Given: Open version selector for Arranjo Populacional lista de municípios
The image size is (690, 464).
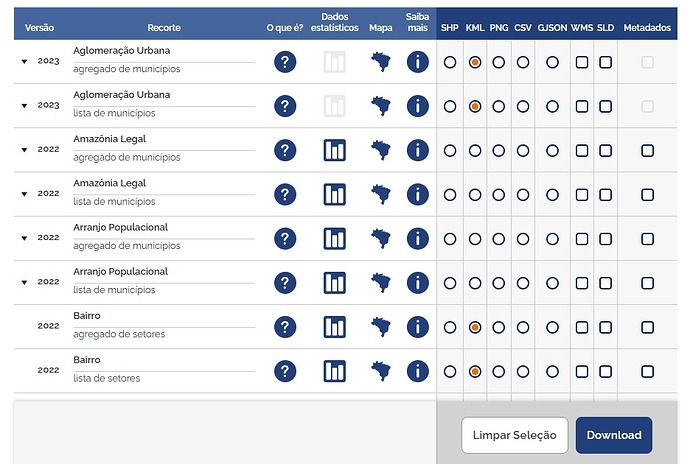Looking at the screenshot, I should pyautogui.click(x=25, y=283).
